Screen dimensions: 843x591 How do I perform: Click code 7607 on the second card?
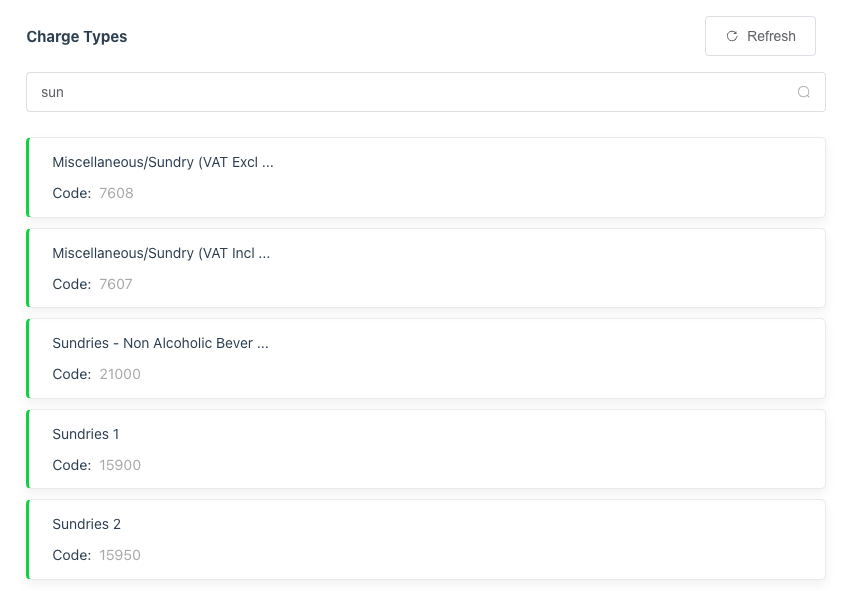point(115,284)
